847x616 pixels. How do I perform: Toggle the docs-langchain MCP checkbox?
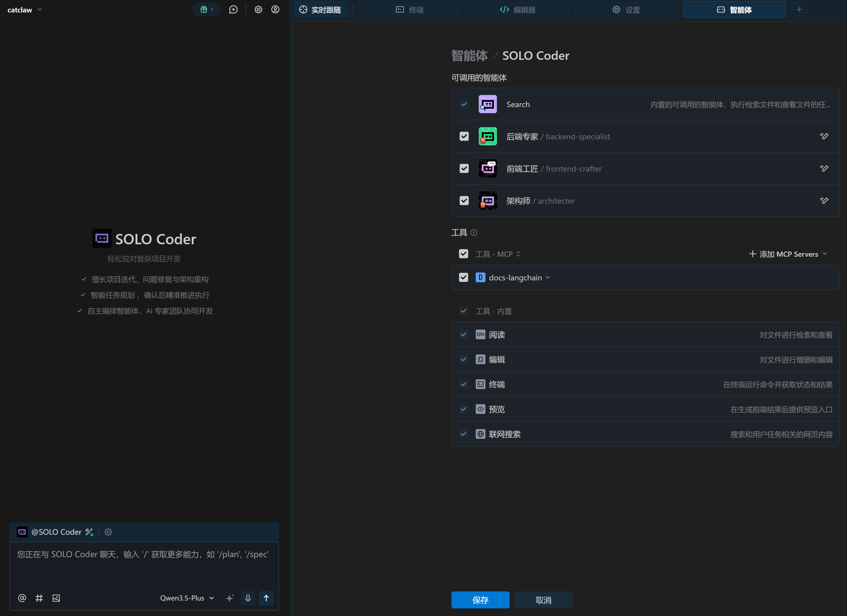pyautogui.click(x=464, y=277)
